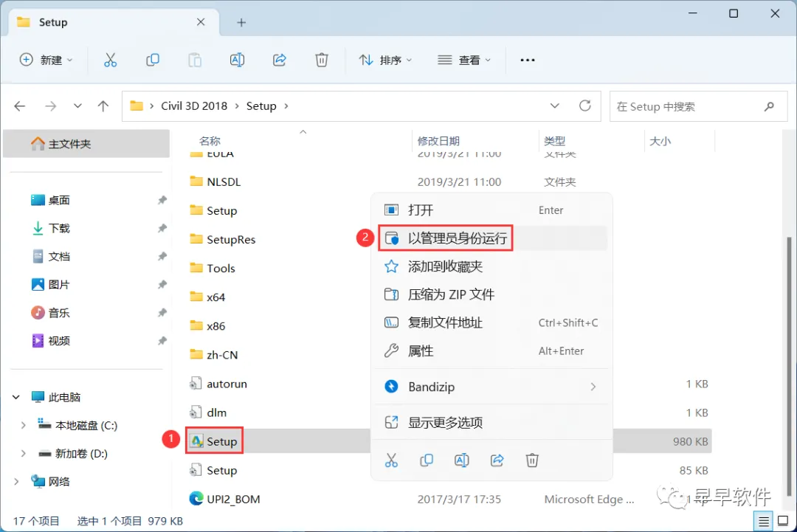Go up one folder level
The width and height of the screenshot is (797, 532).
pyautogui.click(x=103, y=106)
